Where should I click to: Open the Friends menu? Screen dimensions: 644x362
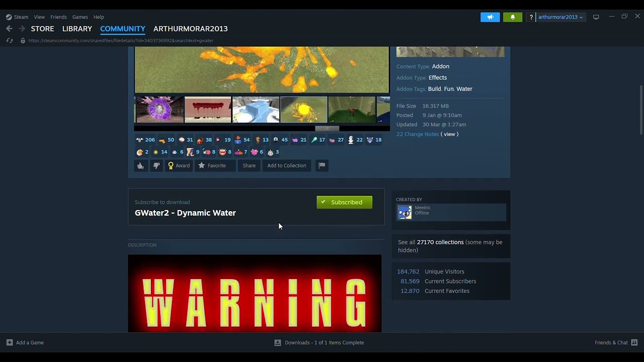tap(58, 17)
